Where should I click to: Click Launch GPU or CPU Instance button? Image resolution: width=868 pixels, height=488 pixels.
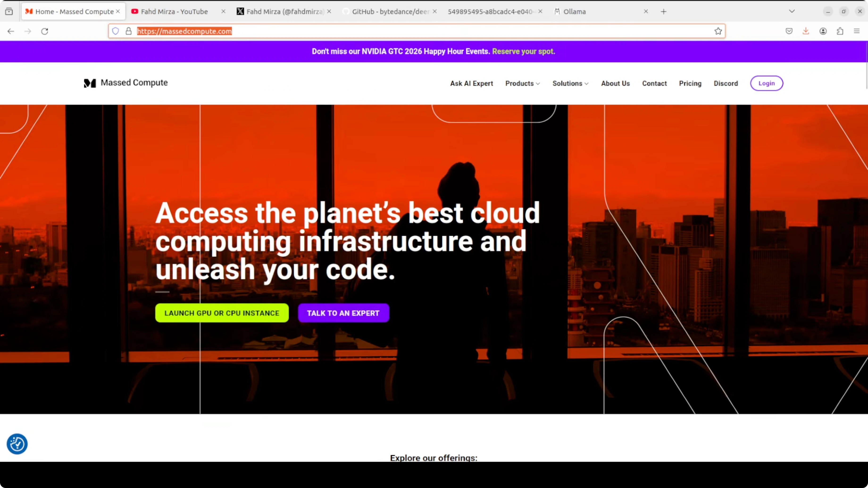[222, 313]
